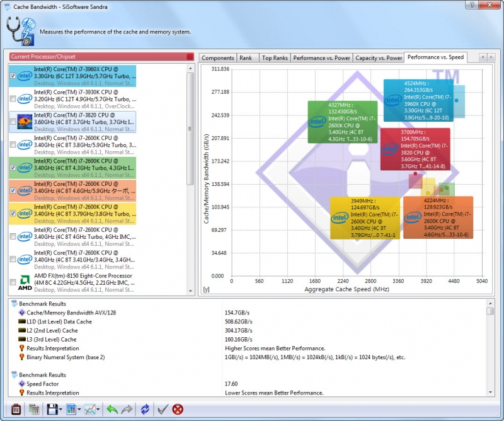Open the bar chart dropdown arrow
This screenshot has height=421, width=504.
point(79,410)
